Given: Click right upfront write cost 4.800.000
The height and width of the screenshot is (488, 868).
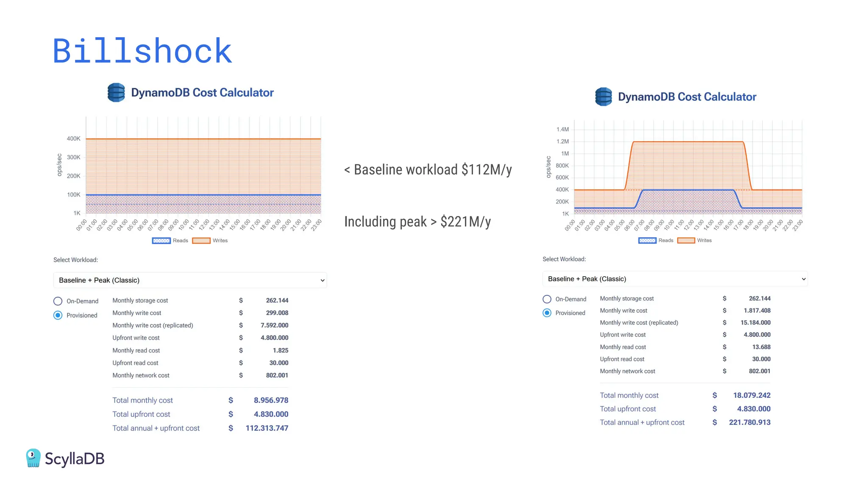Looking at the screenshot, I should (757, 335).
